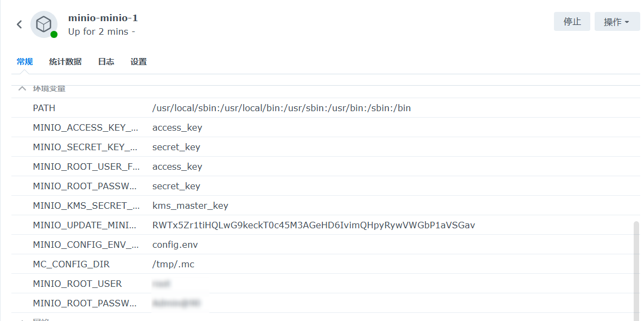Click the MC_CONFIG_DIR variable name
The image size is (644, 321).
click(72, 264)
